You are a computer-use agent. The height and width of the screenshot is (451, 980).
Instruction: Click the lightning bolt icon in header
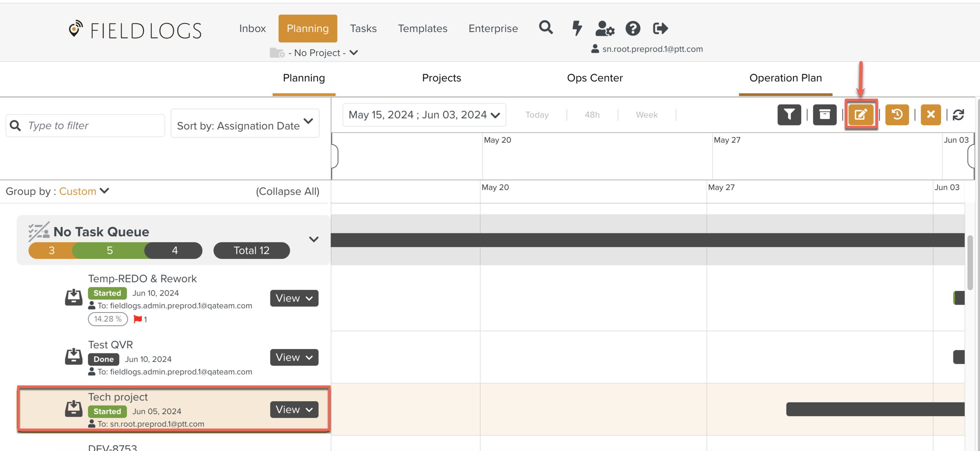click(x=577, y=28)
